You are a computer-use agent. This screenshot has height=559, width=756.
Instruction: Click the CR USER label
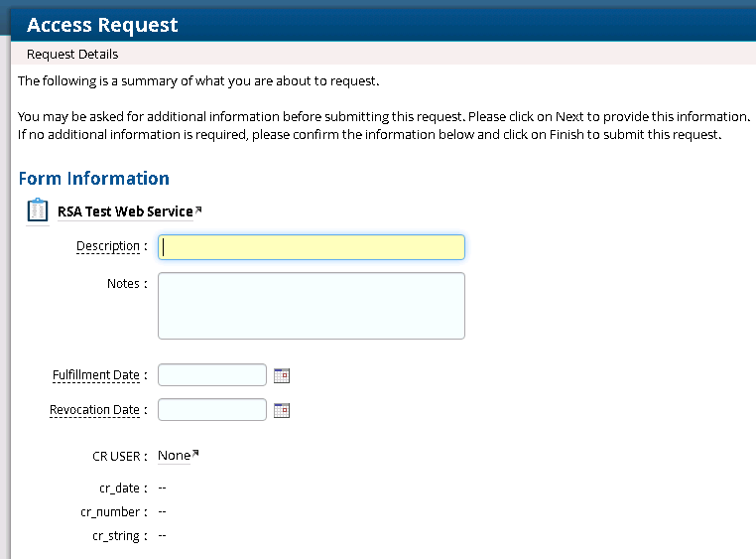click(115, 456)
